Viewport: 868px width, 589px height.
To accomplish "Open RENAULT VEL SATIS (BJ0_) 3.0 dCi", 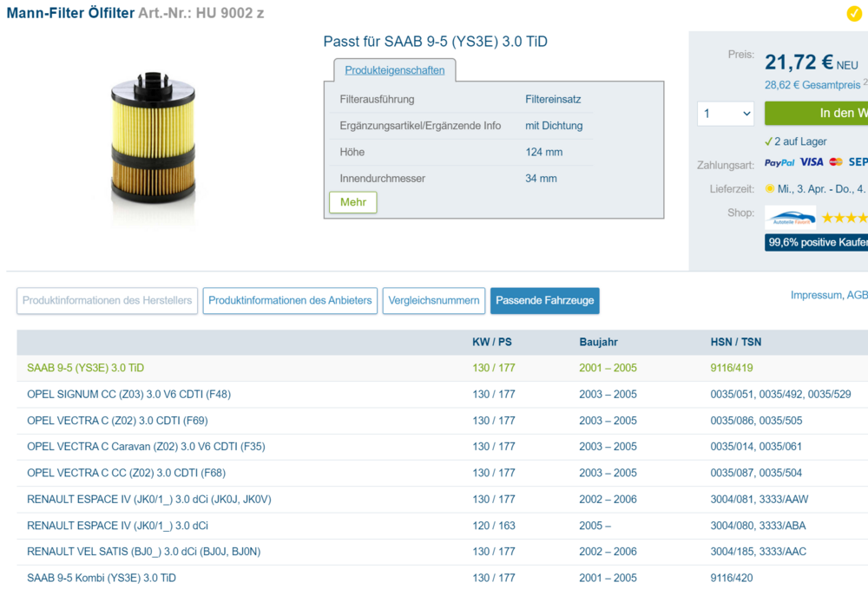I will (x=144, y=552).
